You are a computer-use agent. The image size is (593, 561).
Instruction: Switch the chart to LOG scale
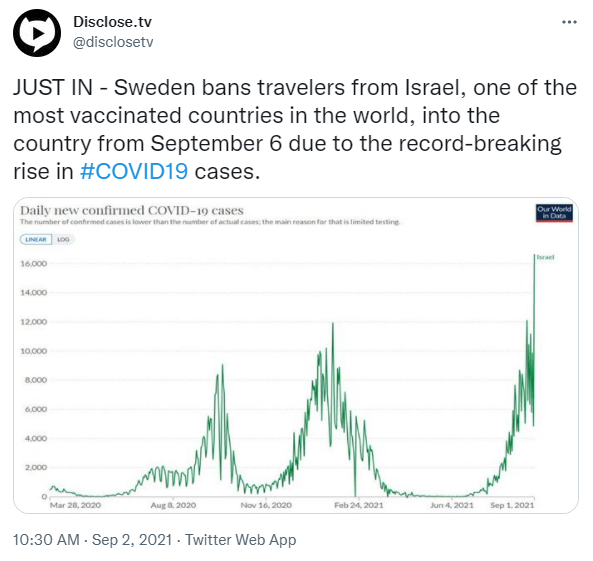coord(63,239)
